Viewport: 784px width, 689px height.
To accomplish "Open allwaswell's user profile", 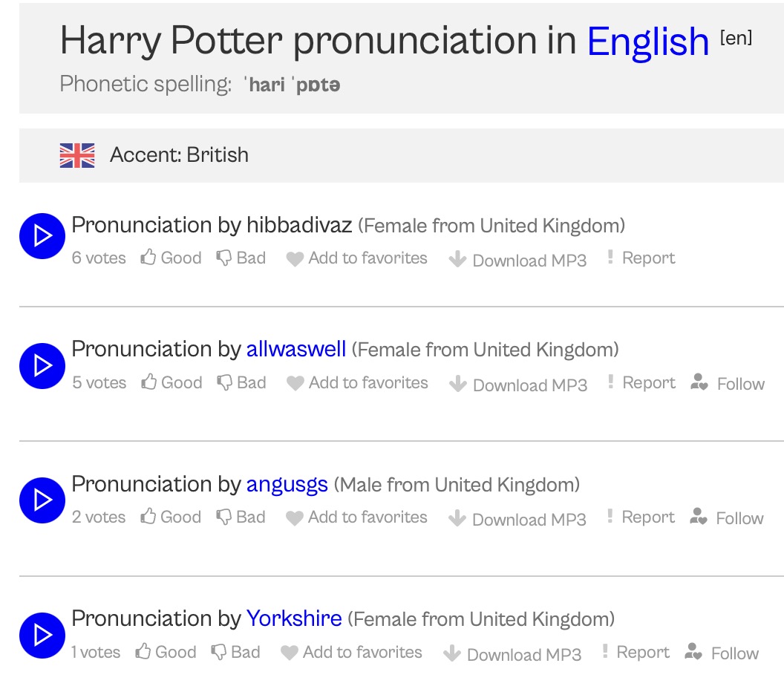I will coord(296,349).
